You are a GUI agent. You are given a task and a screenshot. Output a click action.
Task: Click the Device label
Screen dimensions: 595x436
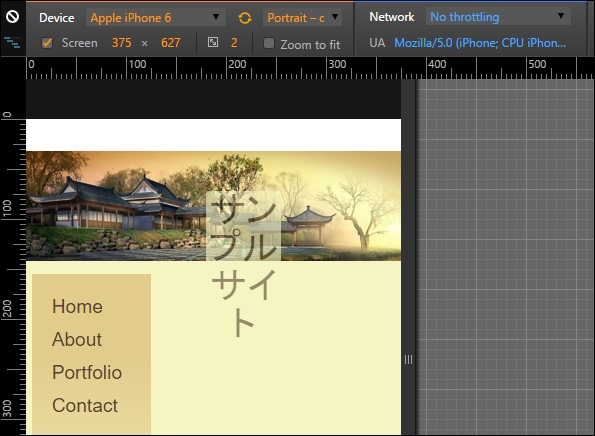coord(57,18)
